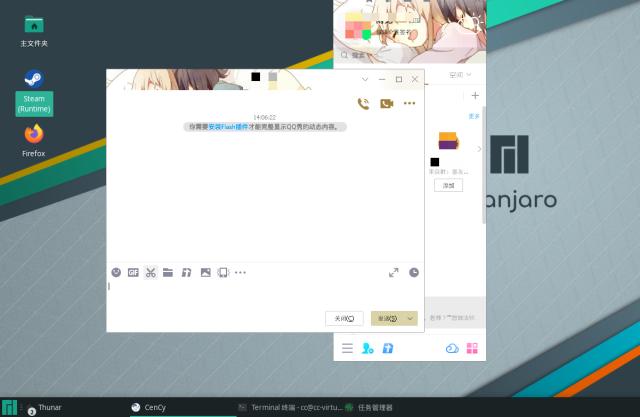Activate the scissors screenshot tool
The width and height of the screenshot is (640, 417).
tap(151, 272)
